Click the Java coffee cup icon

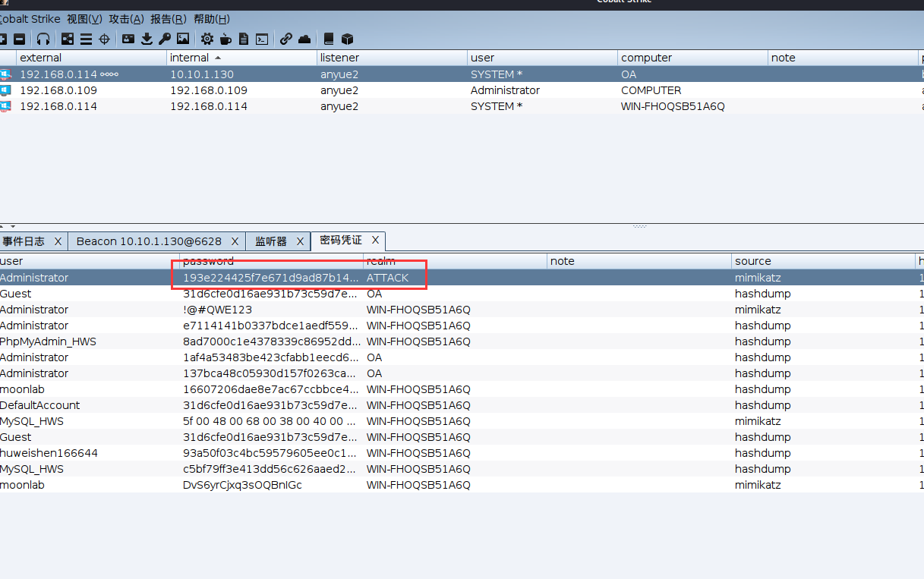pyautogui.click(x=225, y=39)
